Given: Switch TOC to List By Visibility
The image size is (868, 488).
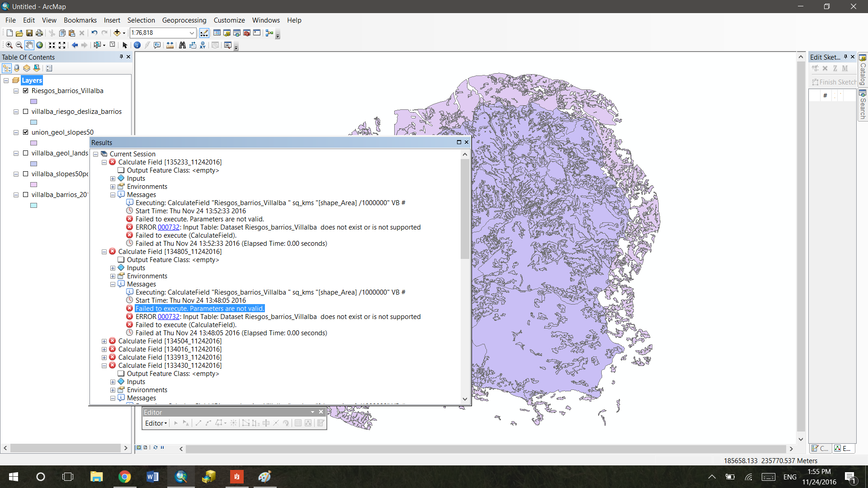Looking at the screenshot, I should click(27, 68).
